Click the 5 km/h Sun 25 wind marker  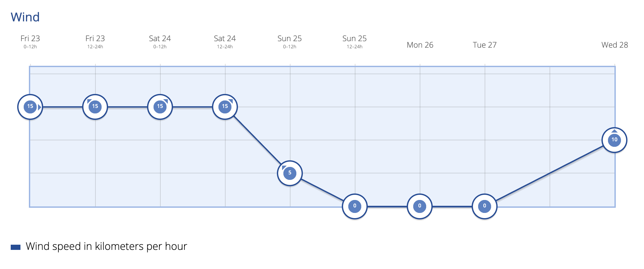point(290,173)
